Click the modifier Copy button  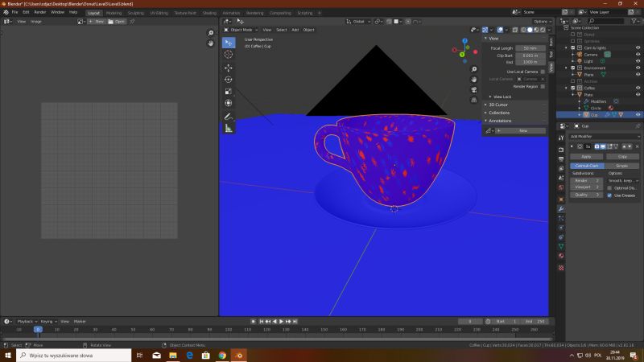[622, 157]
